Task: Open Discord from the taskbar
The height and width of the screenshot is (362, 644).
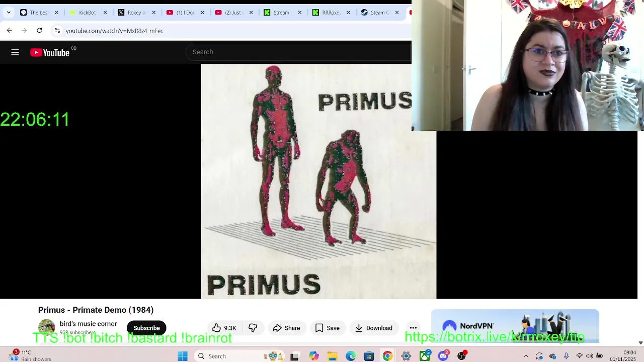Action: tap(443, 356)
